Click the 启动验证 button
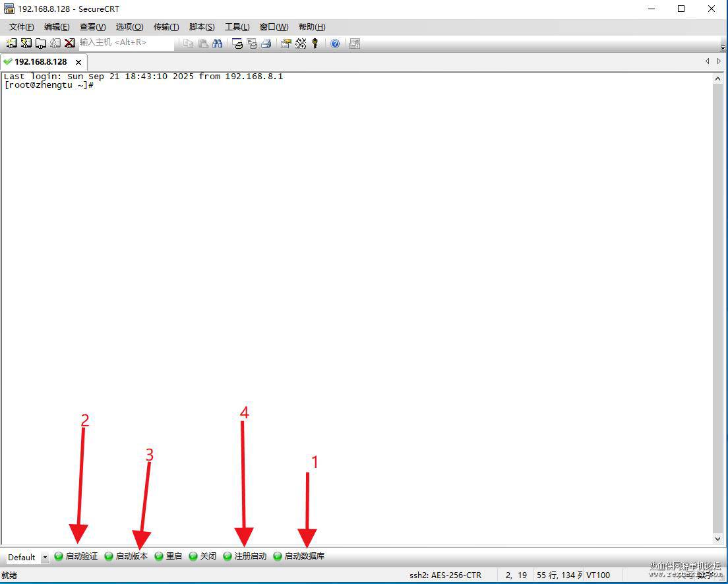728x584 pixels. click(76, 556)
